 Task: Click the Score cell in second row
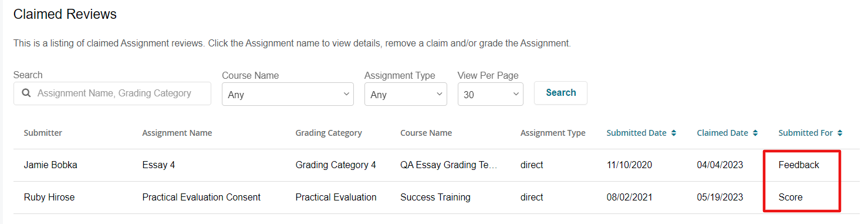click(x=791, y=198)
